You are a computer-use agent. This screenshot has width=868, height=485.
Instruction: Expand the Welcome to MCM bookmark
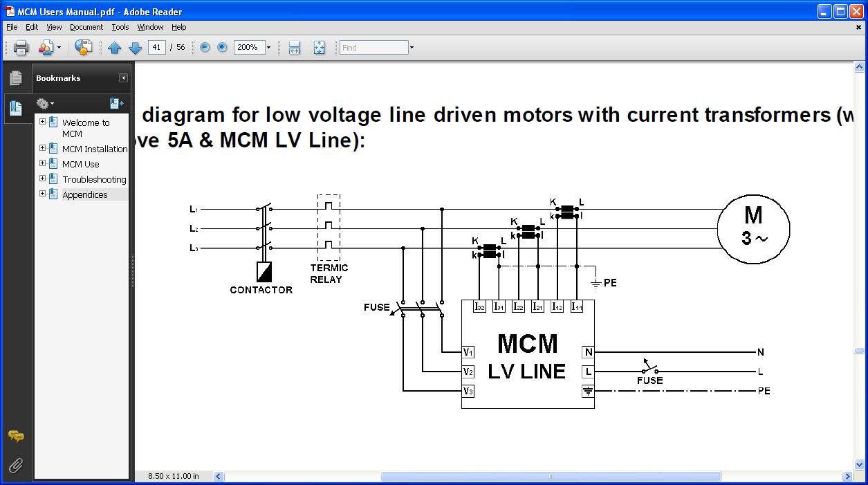pyautogui.click(x=43, y=122)
